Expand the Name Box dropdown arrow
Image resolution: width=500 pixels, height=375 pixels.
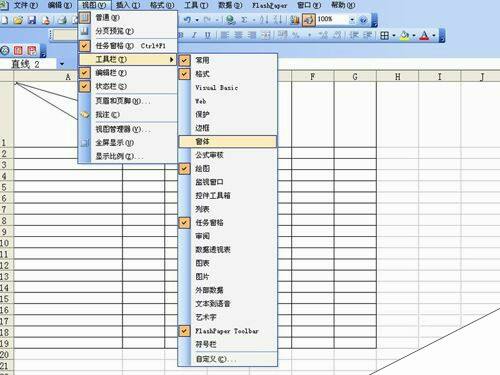(62, 64)
